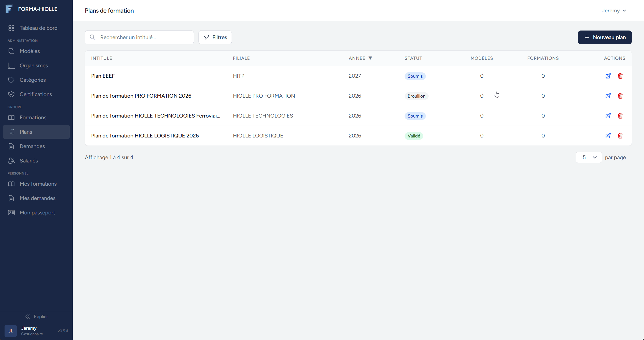Click the Catégories tag icon

(x=11, y=80)
